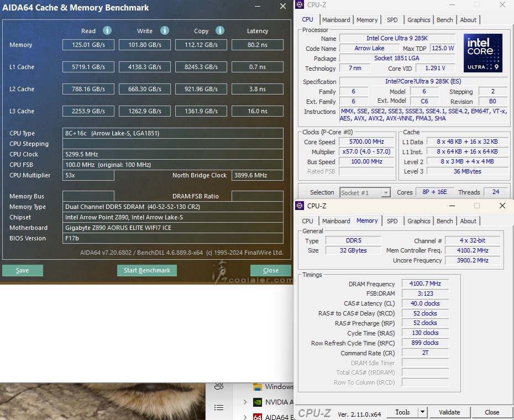Click Command Rate value 2T
This screenshot has height=420, width=514.
click(425, 353)
